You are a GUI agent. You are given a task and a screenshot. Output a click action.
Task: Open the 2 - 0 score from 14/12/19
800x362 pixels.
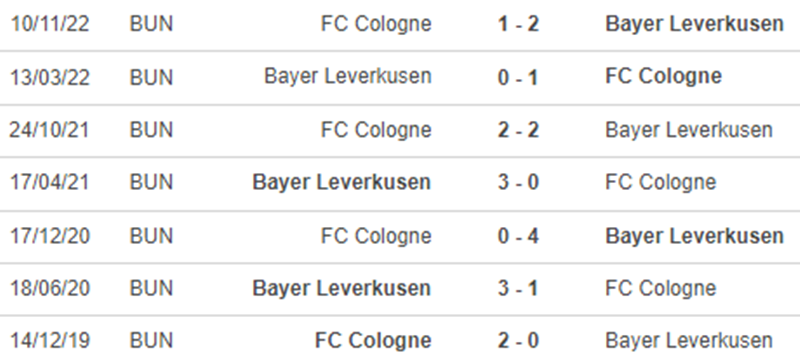coord(518,341)
